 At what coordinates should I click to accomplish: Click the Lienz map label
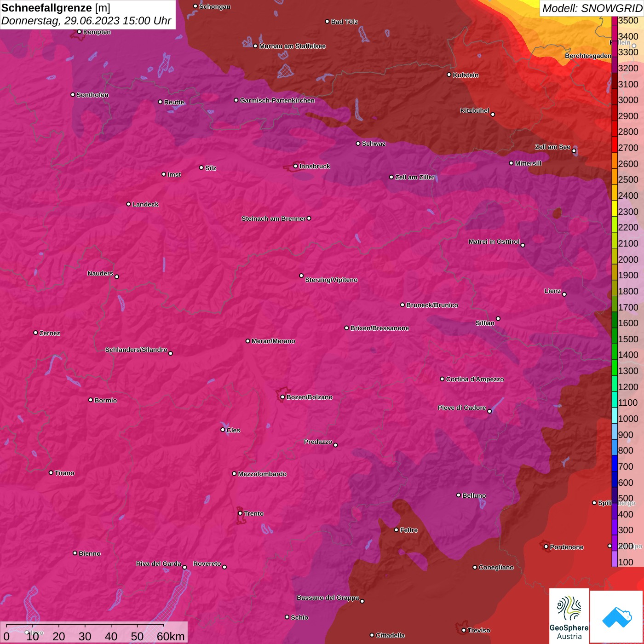click(552, 291)
